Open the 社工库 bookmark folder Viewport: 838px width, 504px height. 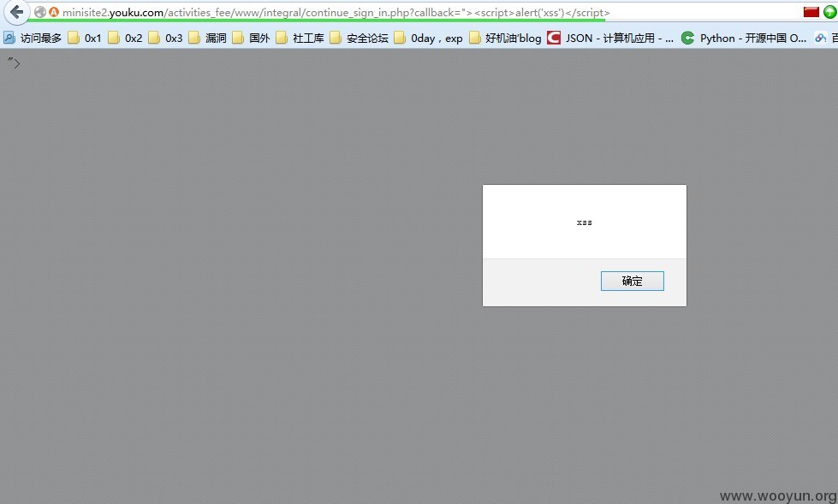point(300,38)
